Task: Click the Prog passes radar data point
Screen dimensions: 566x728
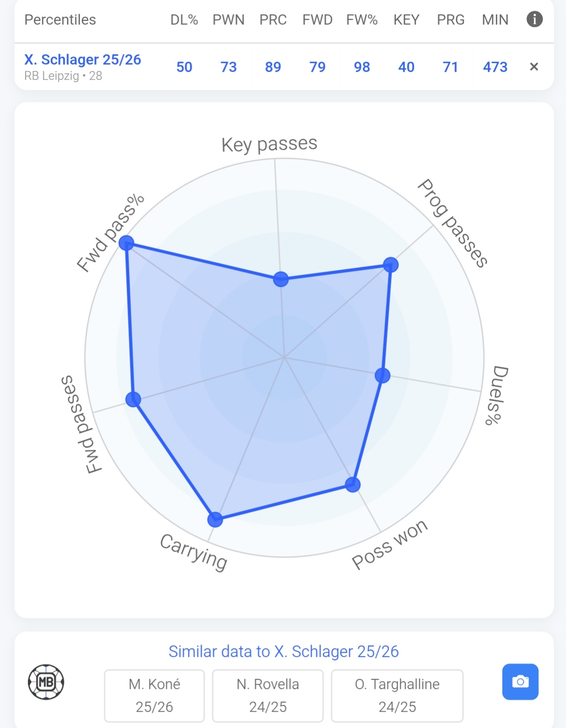Action: 390,265
